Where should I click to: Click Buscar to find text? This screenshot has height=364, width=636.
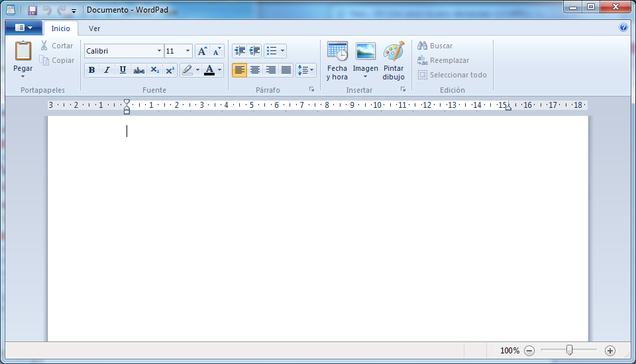point(435,46)
